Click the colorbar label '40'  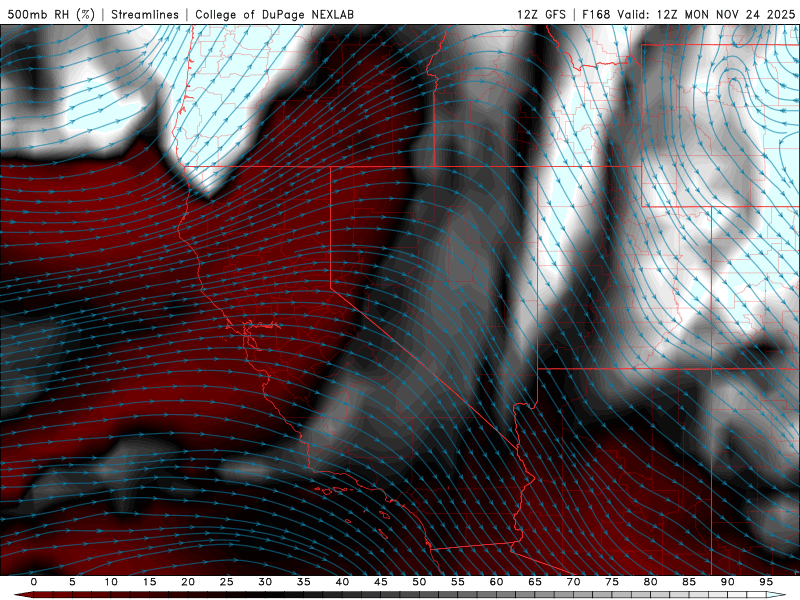342,582
